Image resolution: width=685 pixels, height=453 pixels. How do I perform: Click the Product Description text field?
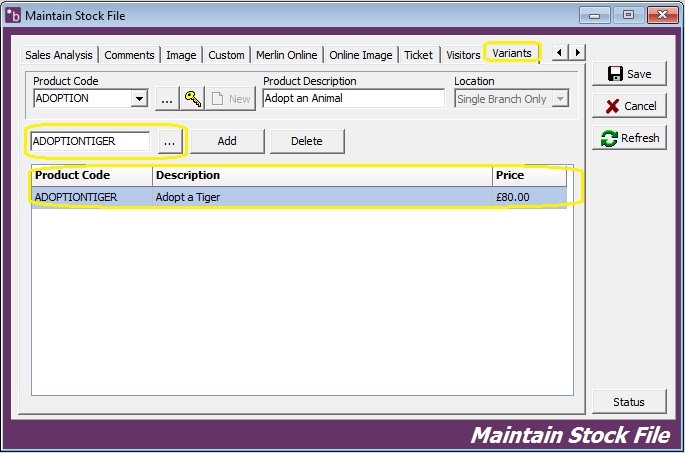353,99
